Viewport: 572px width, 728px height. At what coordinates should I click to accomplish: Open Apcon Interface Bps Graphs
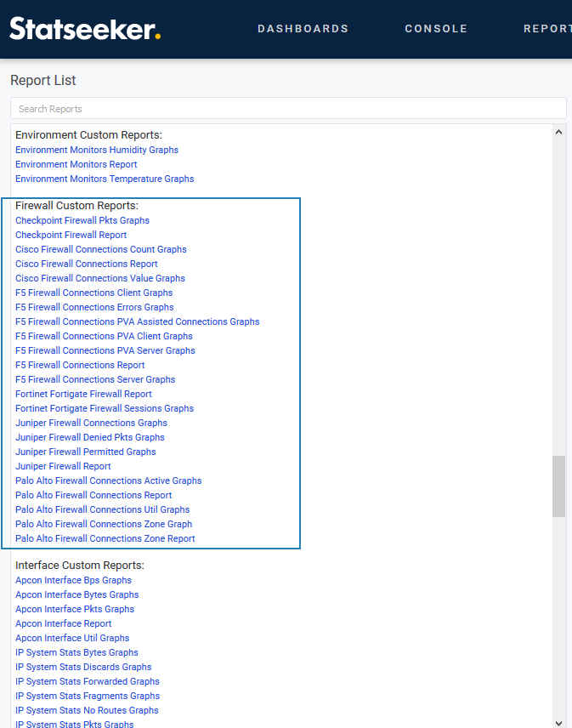coord(73,580)
